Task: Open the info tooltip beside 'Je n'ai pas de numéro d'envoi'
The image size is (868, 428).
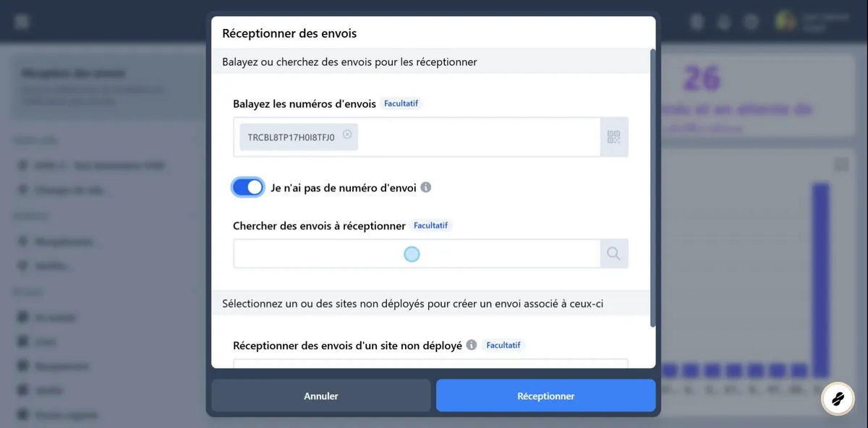Action: point(425,187)
